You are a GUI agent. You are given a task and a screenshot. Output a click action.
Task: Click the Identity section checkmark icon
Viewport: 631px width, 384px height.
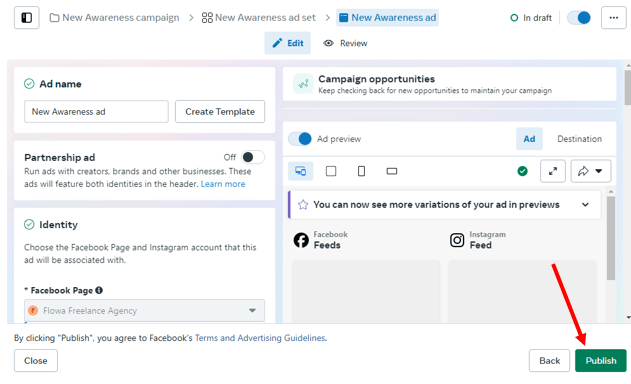click(29, 224)
